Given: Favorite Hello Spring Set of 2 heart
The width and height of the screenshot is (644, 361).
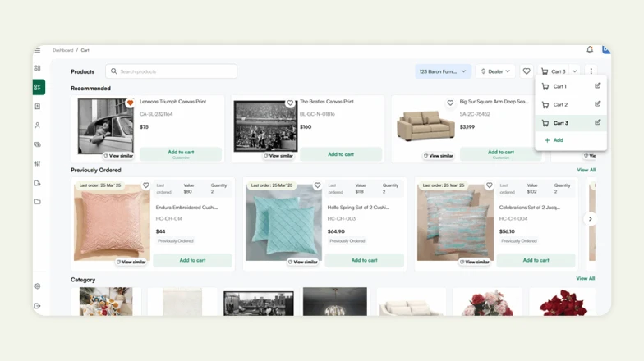Looking at the screenshot, I should pyautogui.click(x=317, y=185).
